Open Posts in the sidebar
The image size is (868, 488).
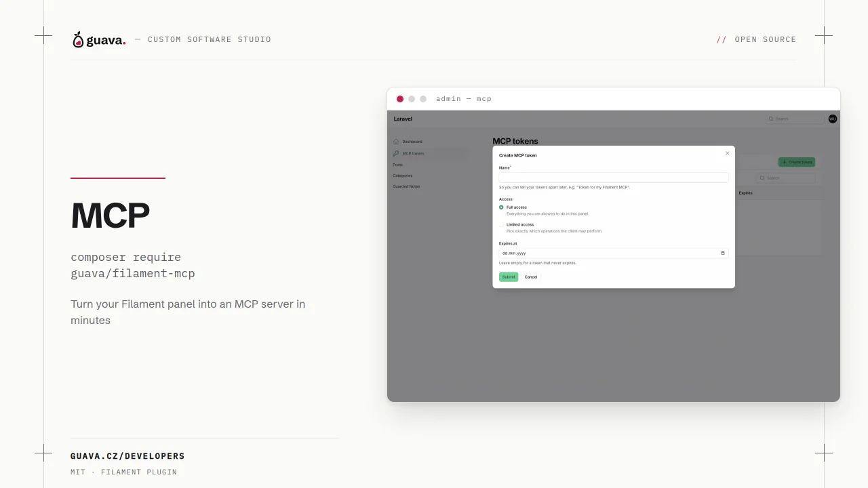397,165
